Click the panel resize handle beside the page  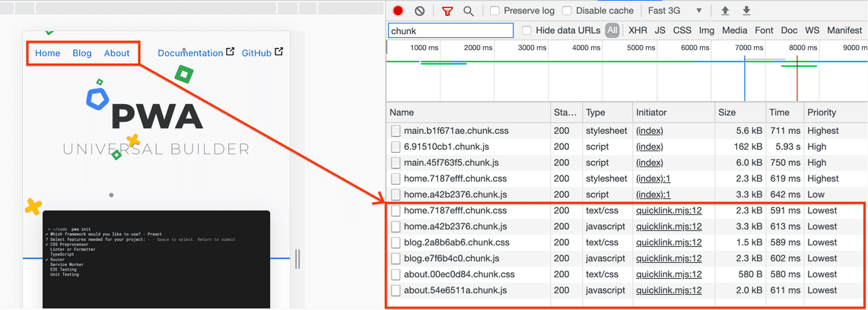coord(297,258)
